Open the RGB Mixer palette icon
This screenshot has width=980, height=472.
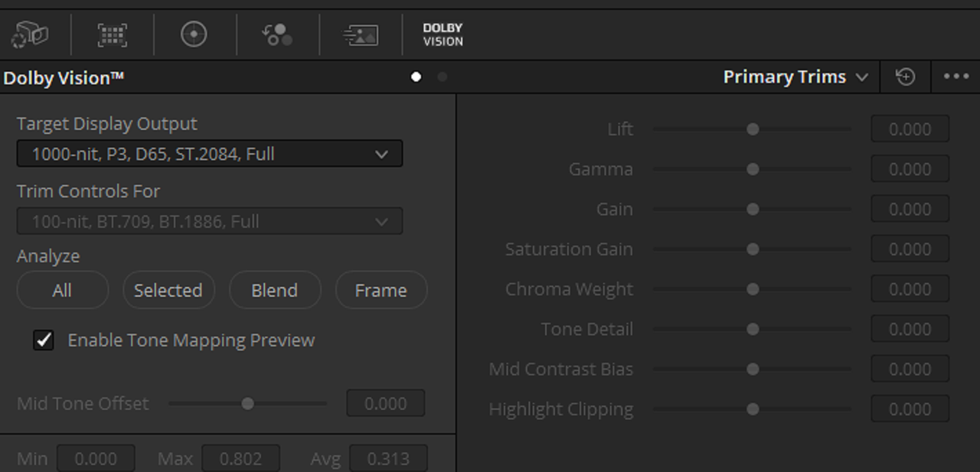tap(277, 35)
